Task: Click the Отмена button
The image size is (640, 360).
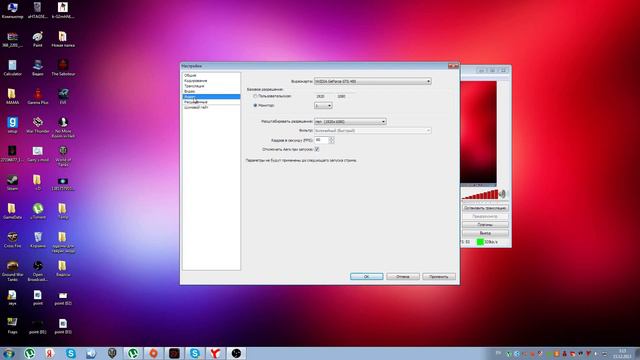Action: (403, 277)
